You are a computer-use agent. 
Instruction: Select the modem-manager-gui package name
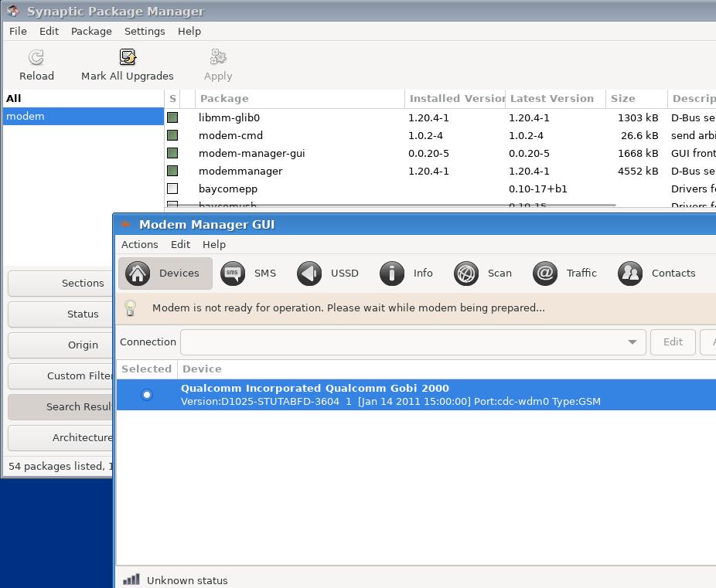tap(251, 153)
